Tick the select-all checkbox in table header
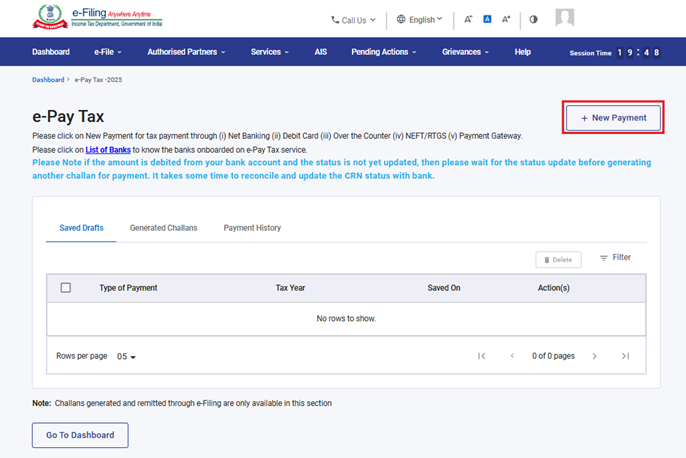 (x=66, y=288)
